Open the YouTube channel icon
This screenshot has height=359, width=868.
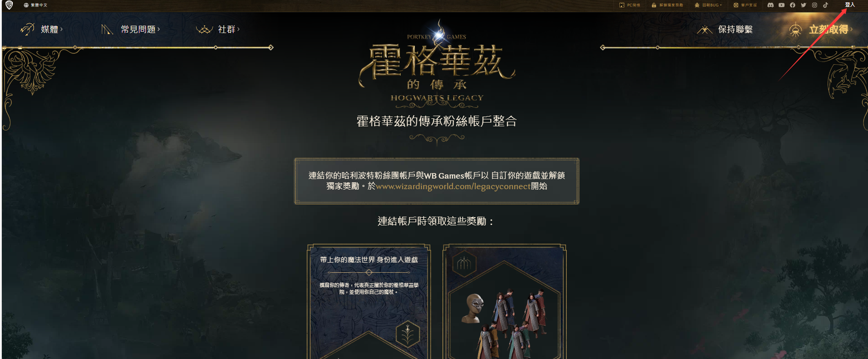pyautogui.click(x=781, y=5)
